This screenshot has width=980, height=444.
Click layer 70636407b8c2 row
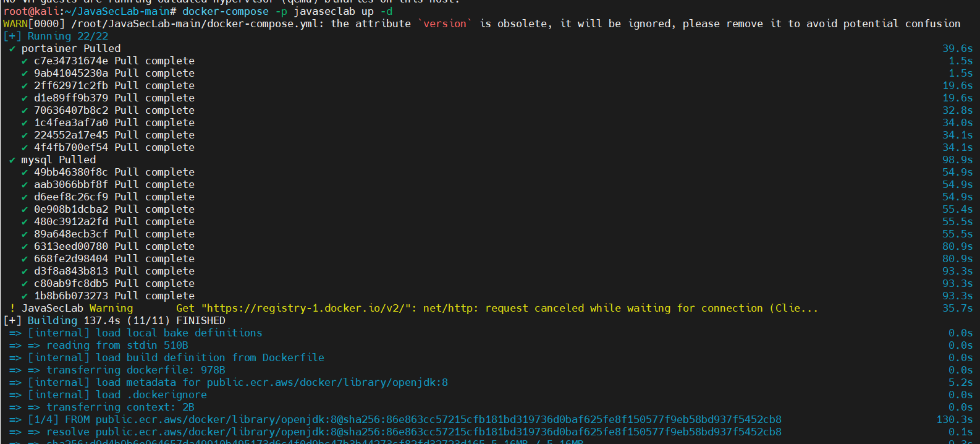tap(114, 110)
